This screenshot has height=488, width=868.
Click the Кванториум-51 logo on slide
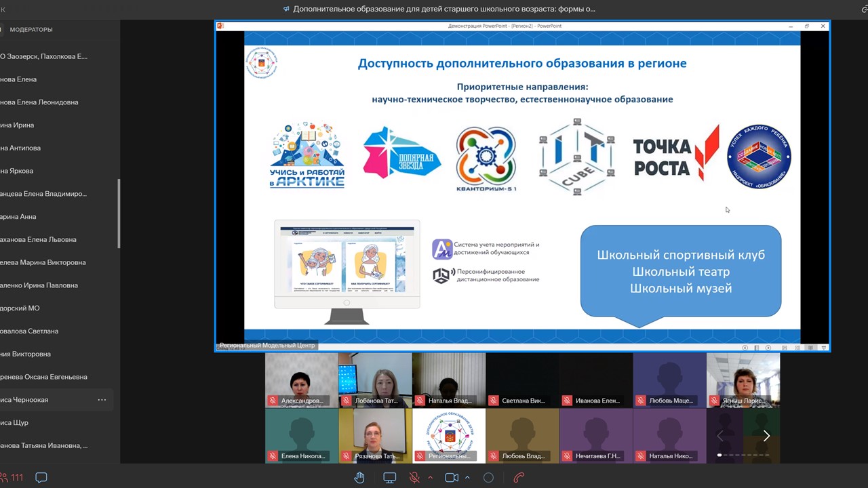click(486, 159)
